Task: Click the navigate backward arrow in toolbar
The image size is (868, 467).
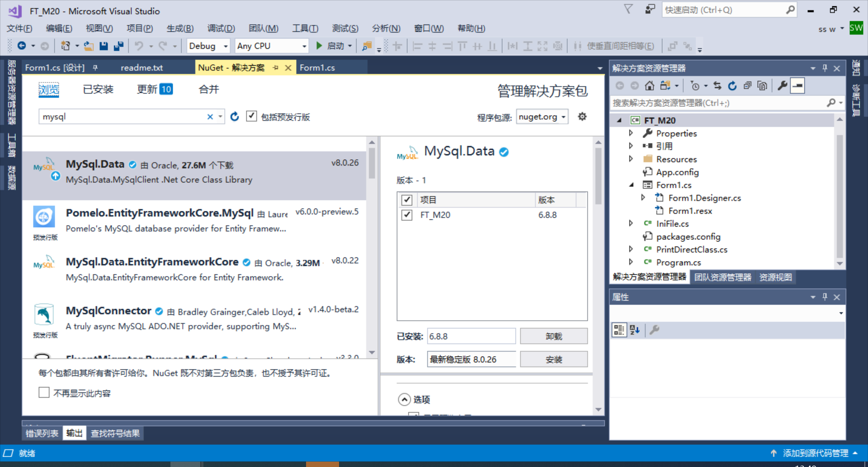Action: pos(21,46)
